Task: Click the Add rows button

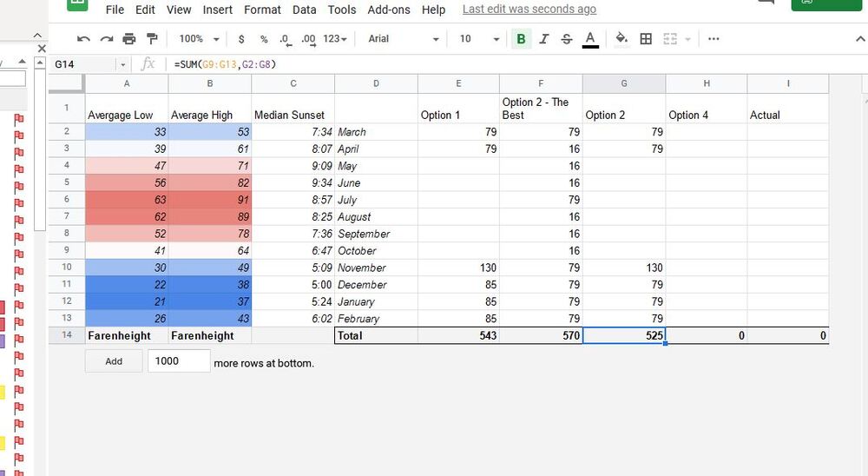Action: [114, 361]
